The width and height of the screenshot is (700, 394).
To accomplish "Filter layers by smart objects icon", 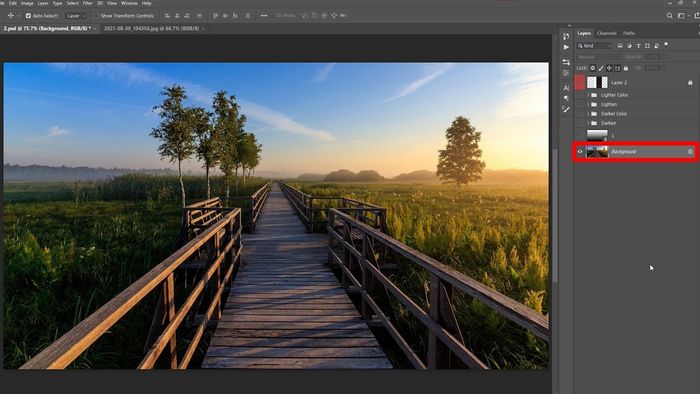I will pyautogui.click(x=657, y=46).
